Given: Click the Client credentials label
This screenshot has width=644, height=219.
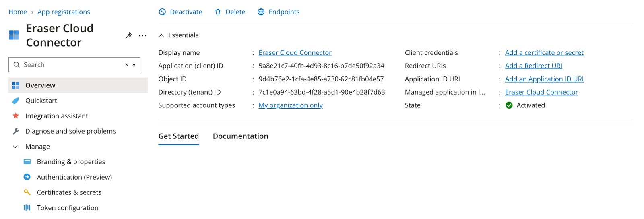Looking at the screenshot, I should point(431,53).
